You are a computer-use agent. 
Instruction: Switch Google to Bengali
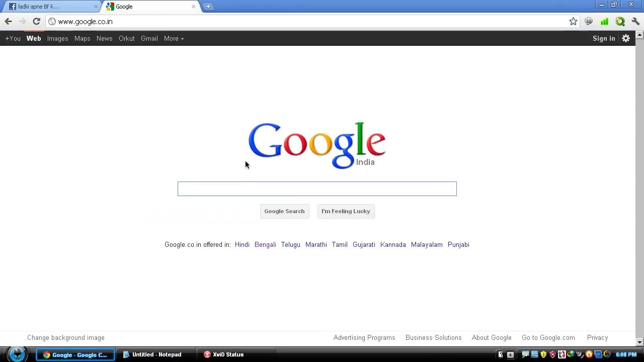tap(265, 244)
